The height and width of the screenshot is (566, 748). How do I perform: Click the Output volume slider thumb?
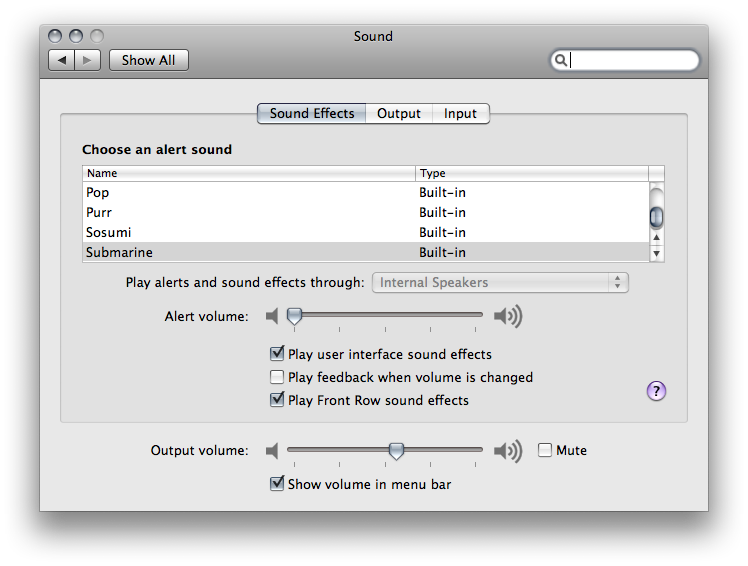(396, 451)
